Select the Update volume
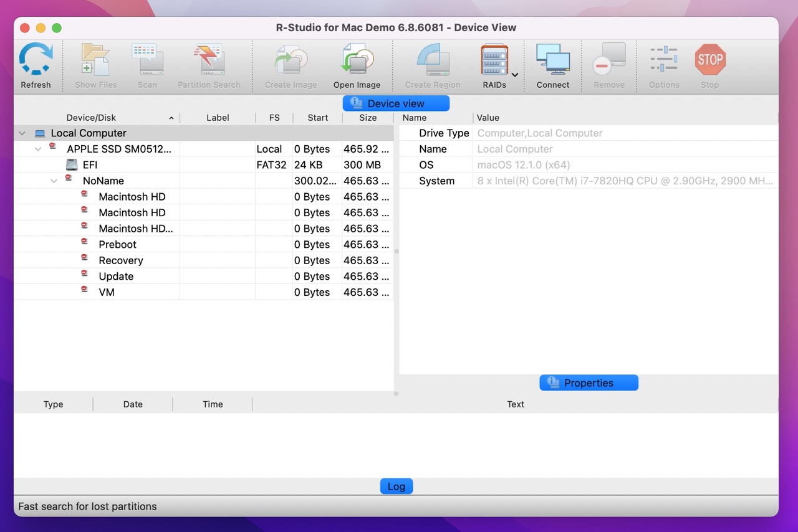This screenshot has width=798, height=532. (x=204, y=276)
